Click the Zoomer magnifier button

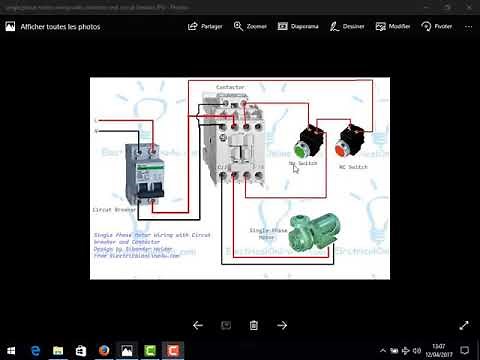click(250, 26)
